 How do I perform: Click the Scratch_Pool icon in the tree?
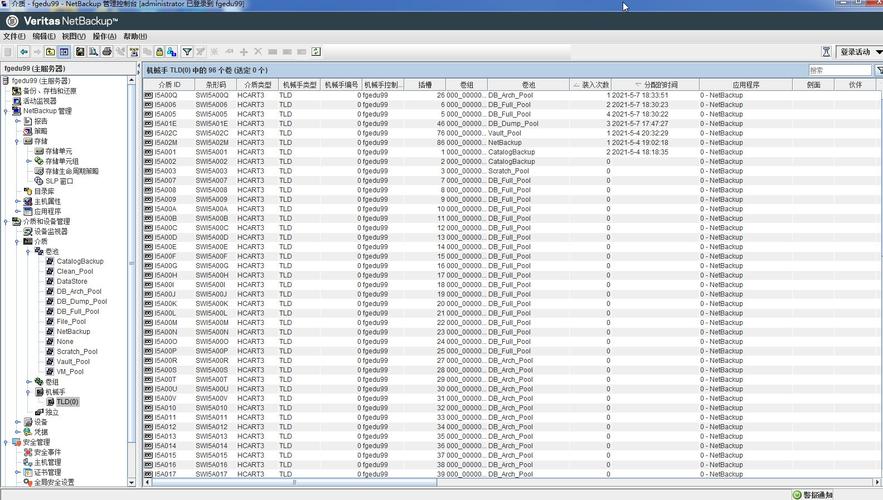pos(50,351)
